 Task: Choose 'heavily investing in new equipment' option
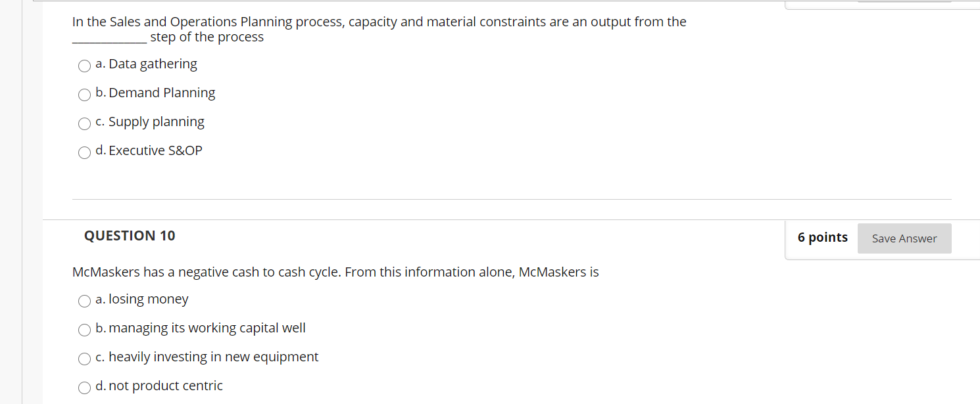pos(84,359)
